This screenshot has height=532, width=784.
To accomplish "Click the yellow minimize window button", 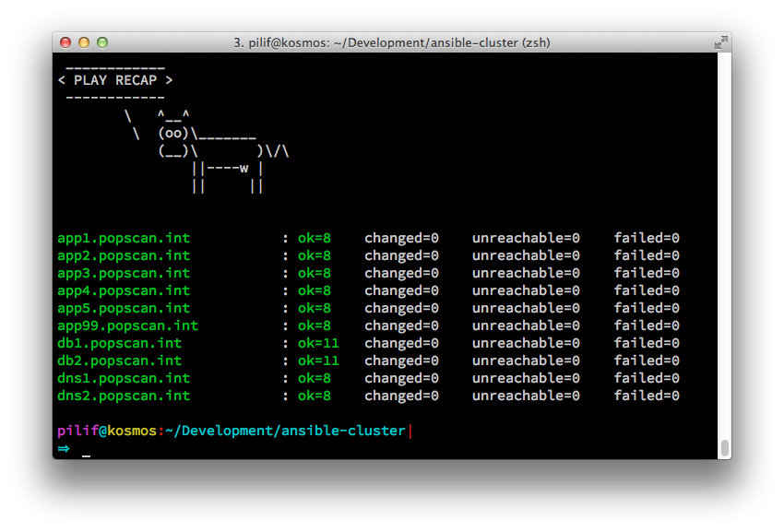I will tap(84, 42).
